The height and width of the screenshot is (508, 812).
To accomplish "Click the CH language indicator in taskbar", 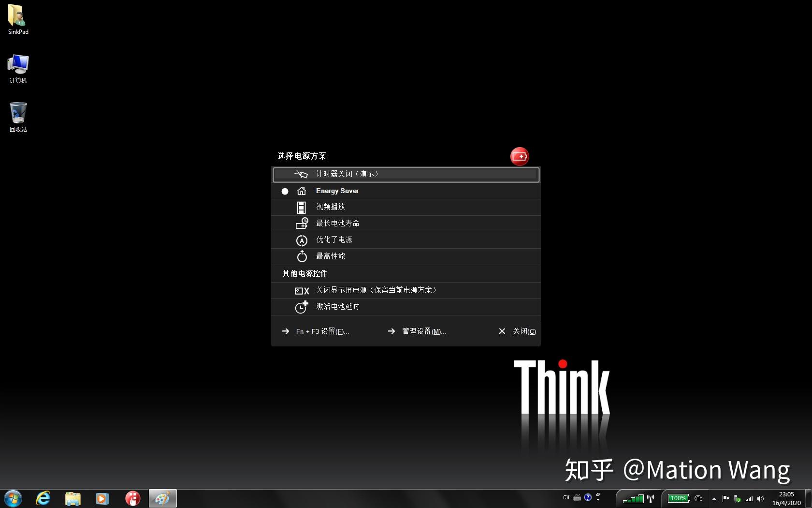I will (566, 497).
